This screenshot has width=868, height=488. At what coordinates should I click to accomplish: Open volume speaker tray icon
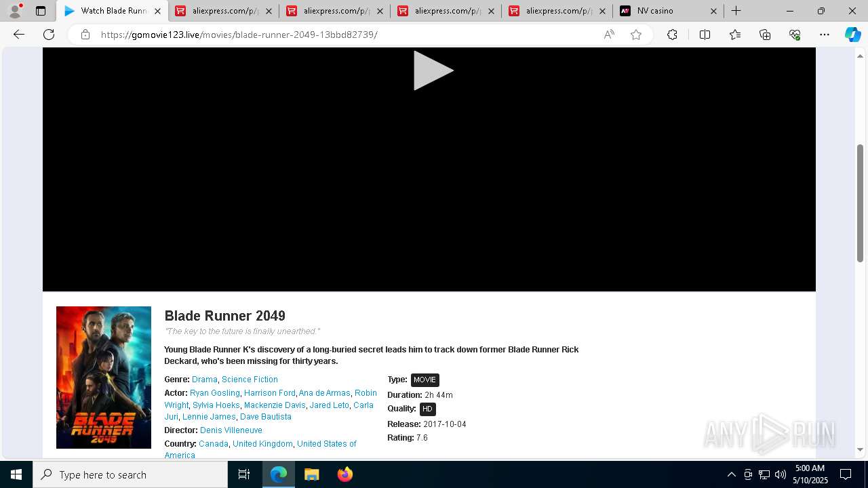coord(780,474)
